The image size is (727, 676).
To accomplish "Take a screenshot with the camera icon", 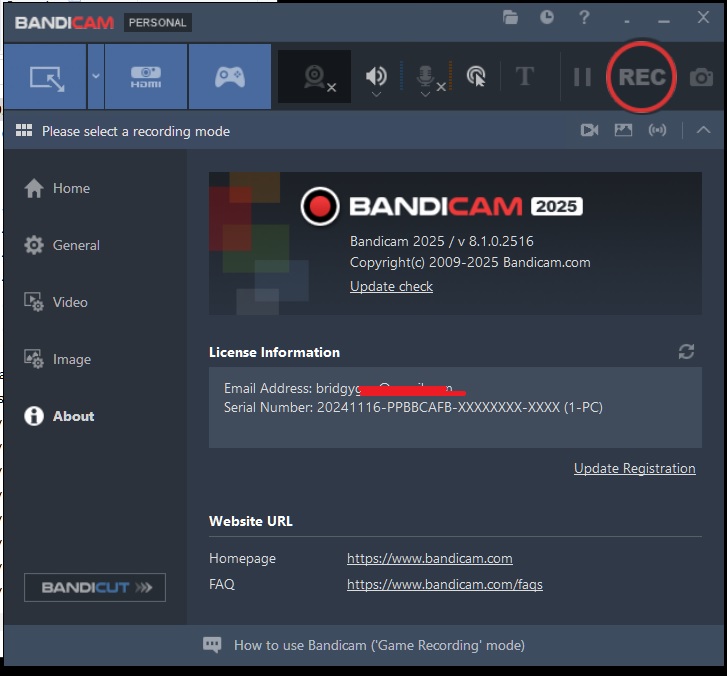I will pyautogui.click(x=701, y=77).
